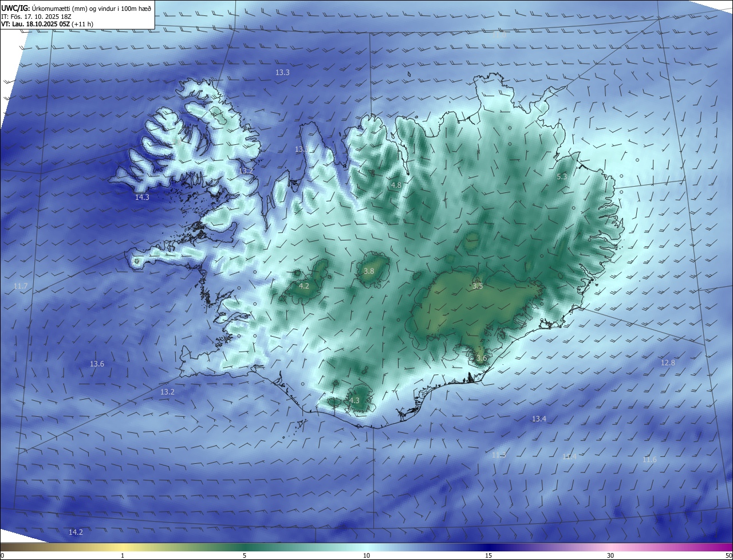Click the 4.8 value label
The height and width of the screenshot is (560, 733).
pos(396,186)
